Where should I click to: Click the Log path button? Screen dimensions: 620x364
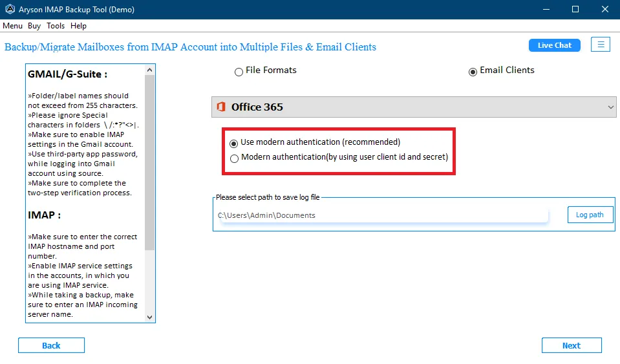[x=590, y=215]
